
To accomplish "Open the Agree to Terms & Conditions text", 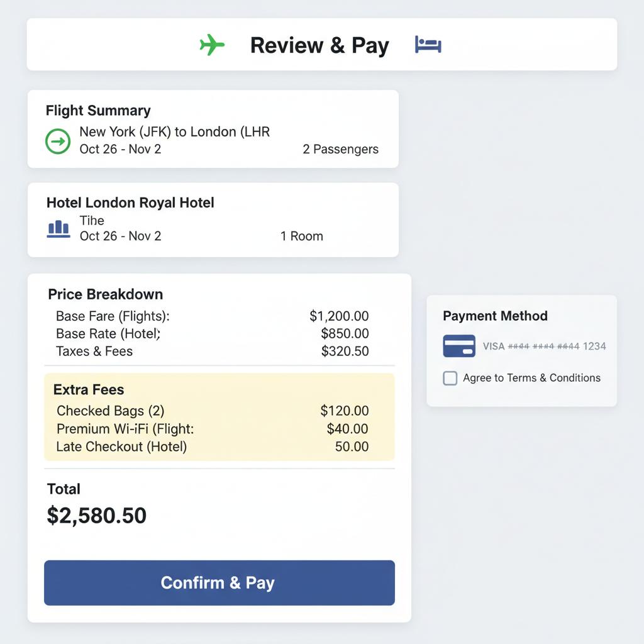I will (x=531, y=378).
